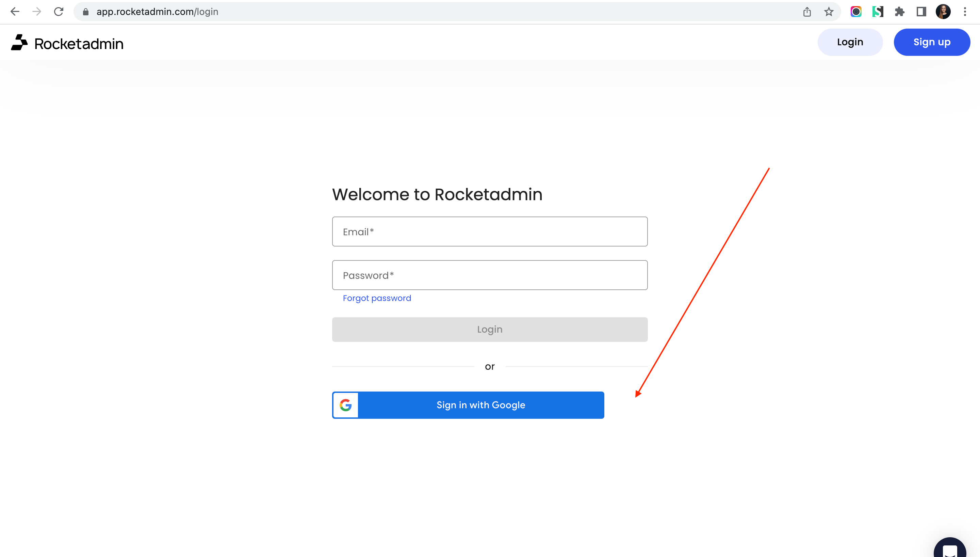Click inside the Email input field
This screenshot has width=980, height=557.
pyautogui.click(x=490, y=232)
